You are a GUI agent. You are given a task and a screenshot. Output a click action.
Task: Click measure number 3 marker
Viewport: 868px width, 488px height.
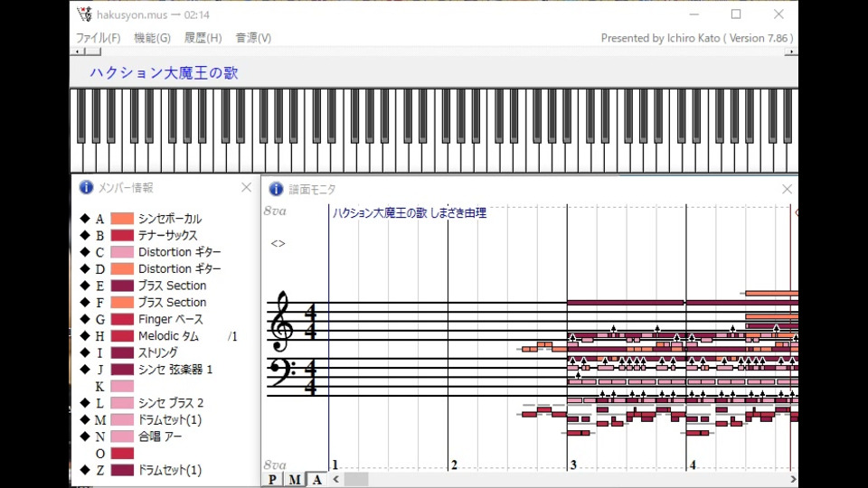pyautogui.click(x=573, y=465)
